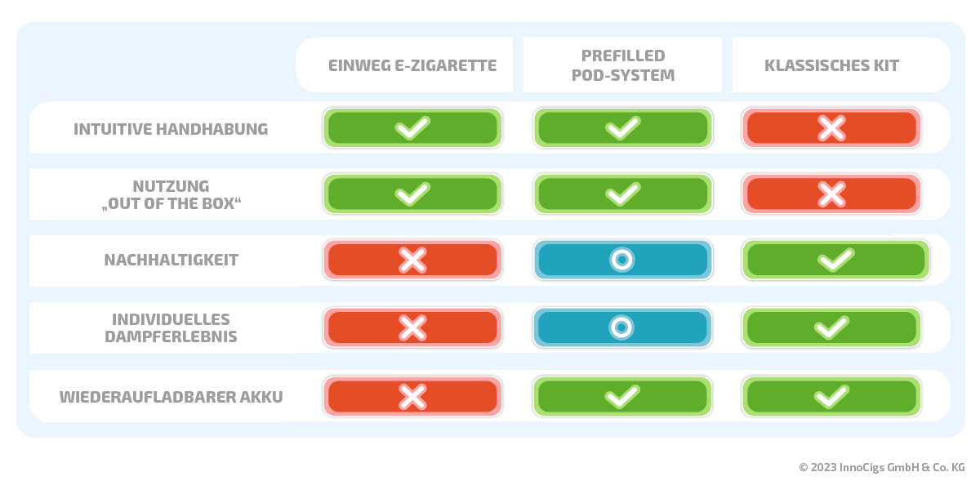The image size is (980, 490).
Task: Click Prefilled Pod-System checkmark for Wiederaufladbarer Akku
Action: click(x=622, y=396)
